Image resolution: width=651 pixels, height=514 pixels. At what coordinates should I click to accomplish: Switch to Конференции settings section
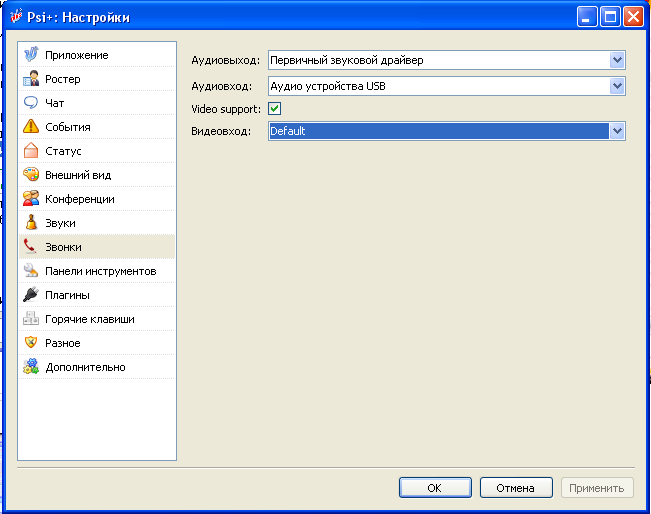(80, 199)
